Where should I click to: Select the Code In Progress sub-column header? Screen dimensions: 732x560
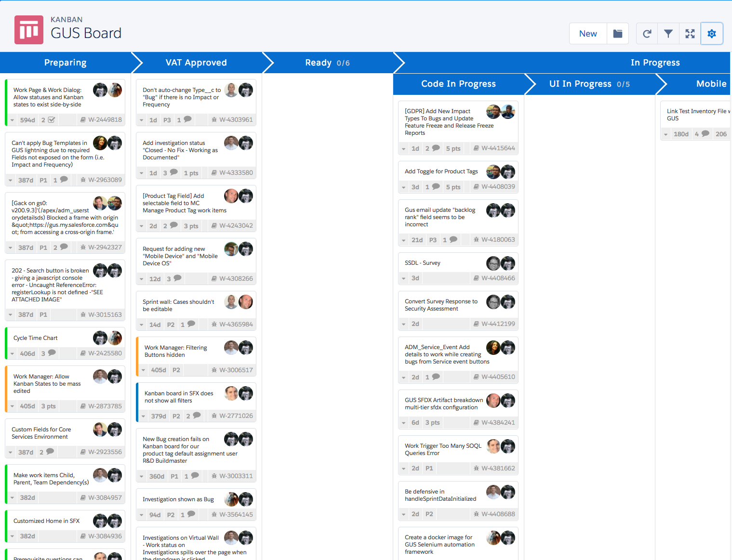(458, 84)
